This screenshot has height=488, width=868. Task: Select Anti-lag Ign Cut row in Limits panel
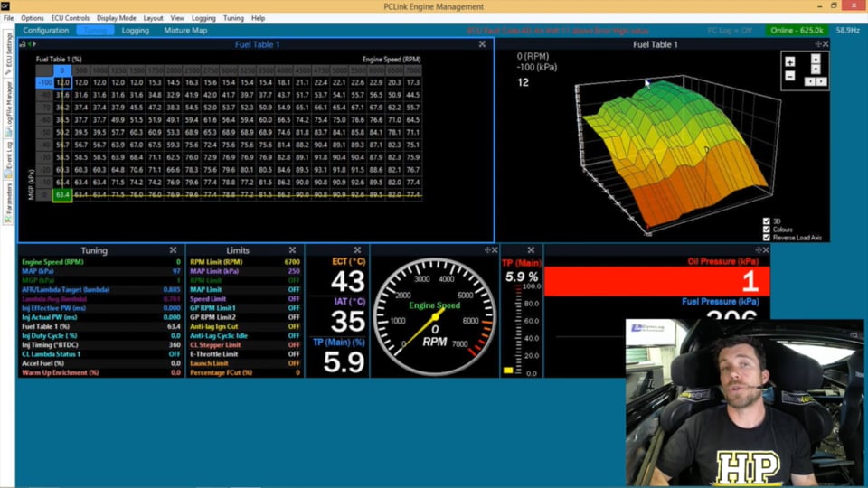click(x=245, y=327)
